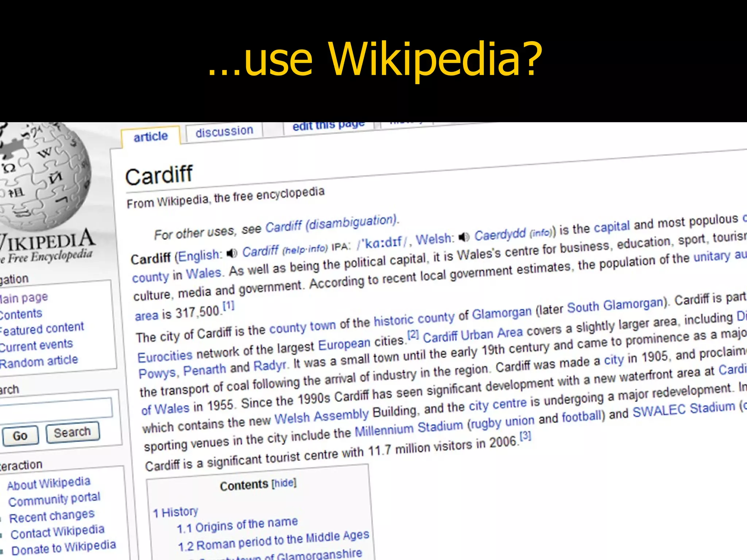Open the Cardiff (disambiguation) link
Image resolution: width=747 pixels, height=560 pixels.
[x=330, y=223]
